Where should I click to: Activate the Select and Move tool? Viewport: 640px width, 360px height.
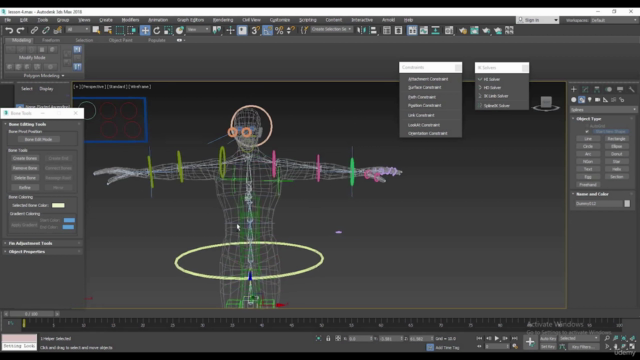145,30
